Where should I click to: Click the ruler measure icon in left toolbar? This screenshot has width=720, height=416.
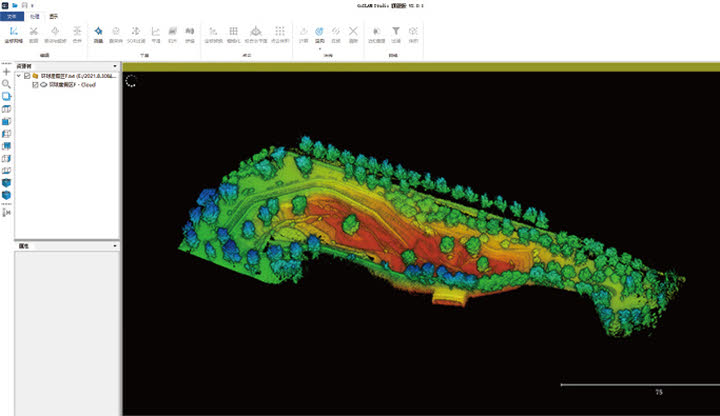(x=7, y=212)
